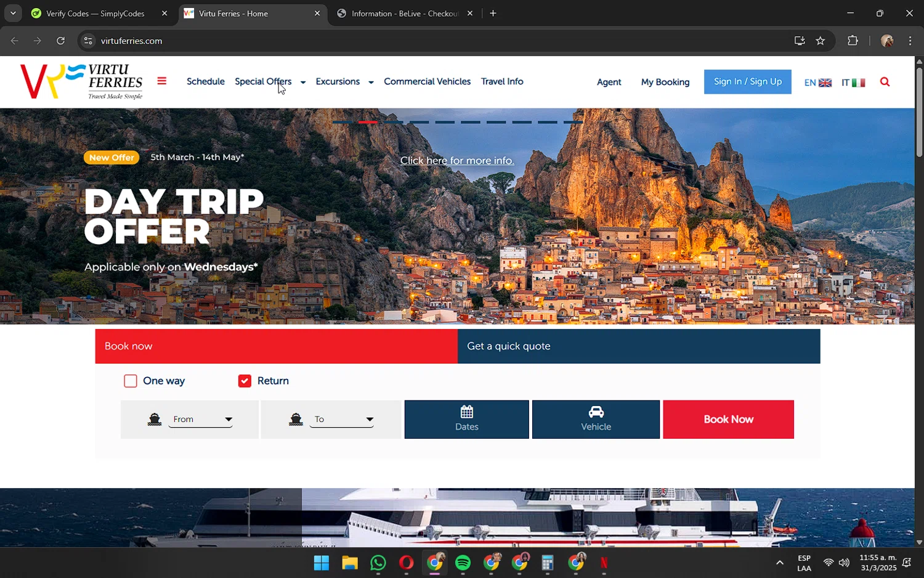
Task: Open WhatsApp from taskbar
Action: coord(378,563)
